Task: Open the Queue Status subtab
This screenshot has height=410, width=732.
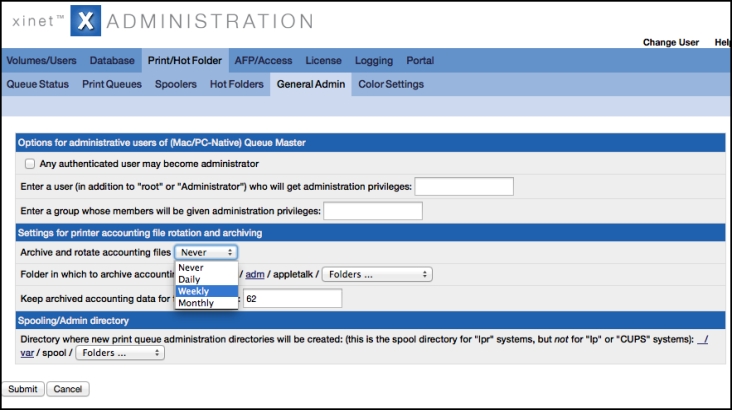Action: pos(37,85)
